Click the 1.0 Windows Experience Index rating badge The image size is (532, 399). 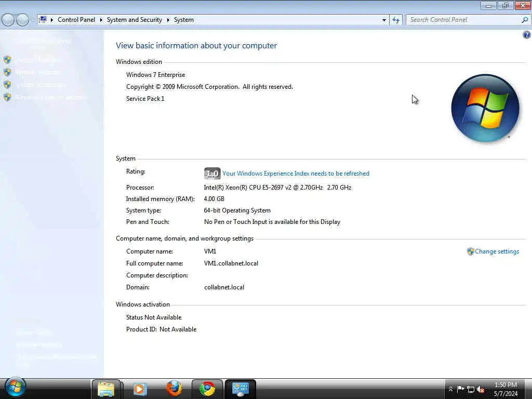[x=212, y=174]
